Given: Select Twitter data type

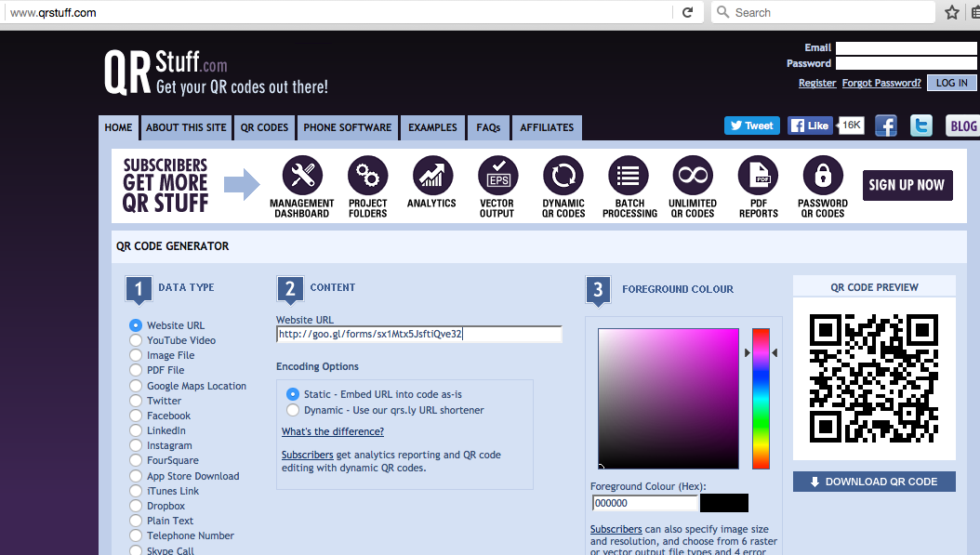Looking at the screenshot, I should [136, 401].
